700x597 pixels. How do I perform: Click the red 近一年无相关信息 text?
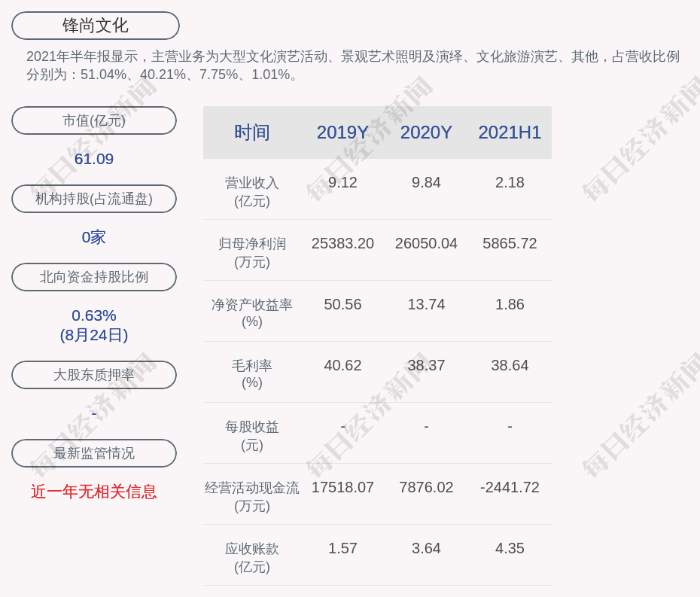pos(94,492)
